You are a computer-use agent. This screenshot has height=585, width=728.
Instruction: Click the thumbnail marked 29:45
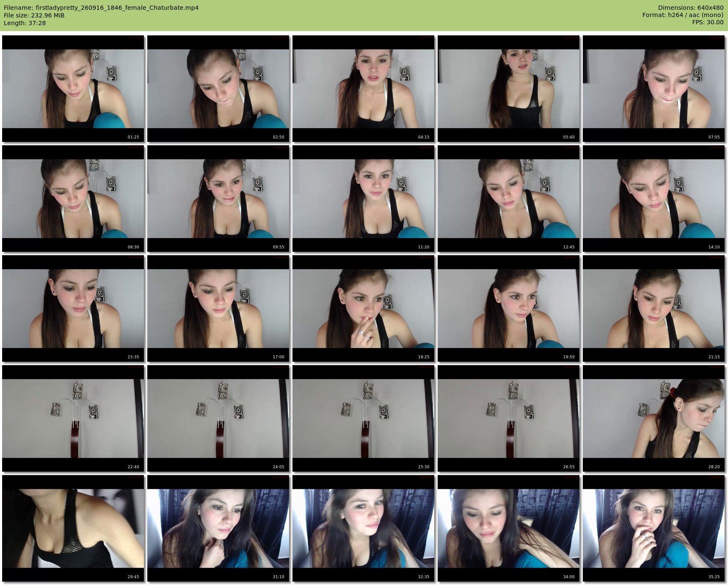click(73, 528)
